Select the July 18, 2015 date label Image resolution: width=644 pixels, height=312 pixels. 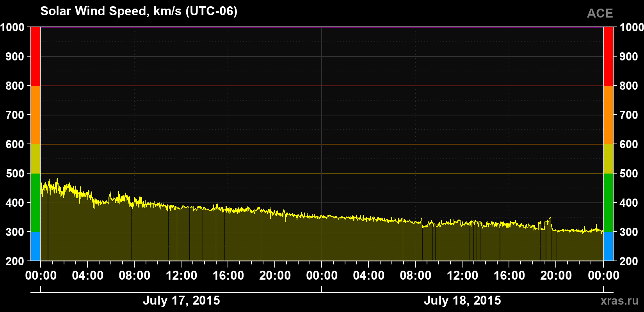(463, 301)
